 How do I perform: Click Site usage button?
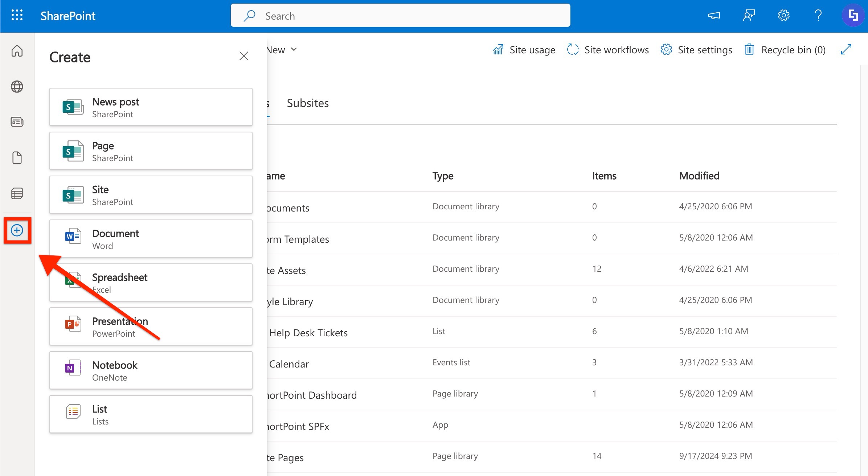(x=524, y=50)
